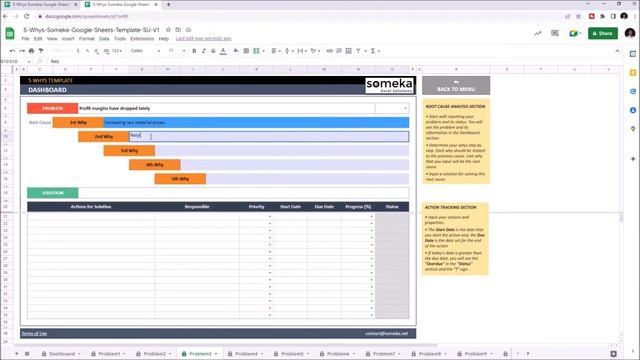
Task: Click the Priority column header
Action: pos(256,207)
